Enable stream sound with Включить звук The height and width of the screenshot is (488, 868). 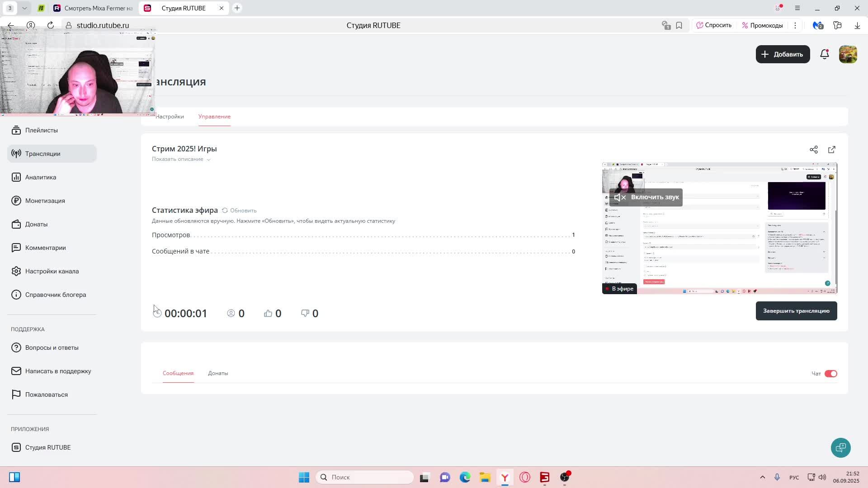coord(646,197)
